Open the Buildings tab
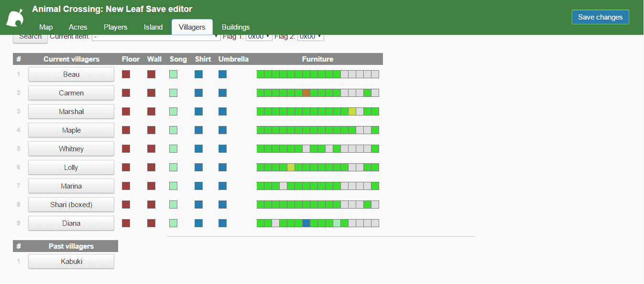The image size is (644, 284). 236,27
